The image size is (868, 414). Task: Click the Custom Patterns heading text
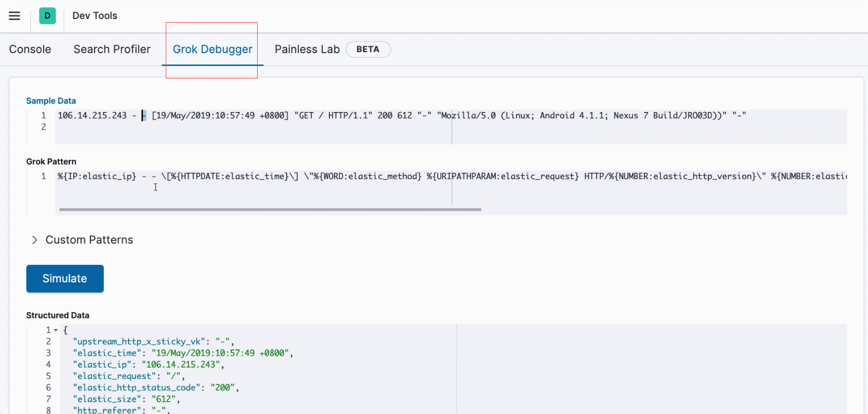point(89,240)
